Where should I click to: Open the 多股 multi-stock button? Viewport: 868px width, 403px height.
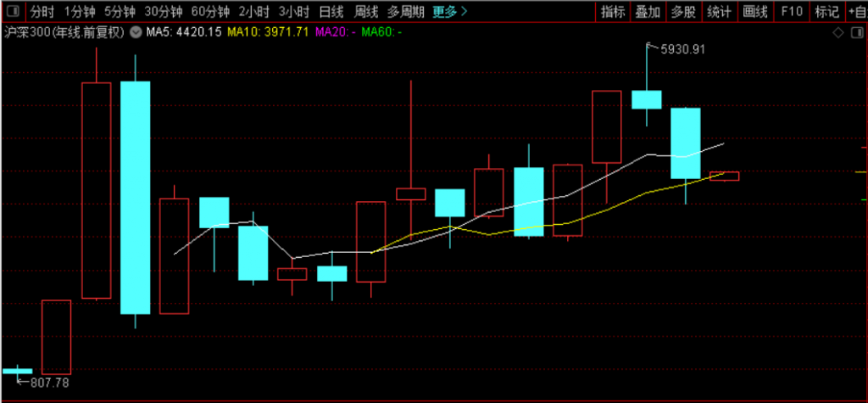click(683, 11)
